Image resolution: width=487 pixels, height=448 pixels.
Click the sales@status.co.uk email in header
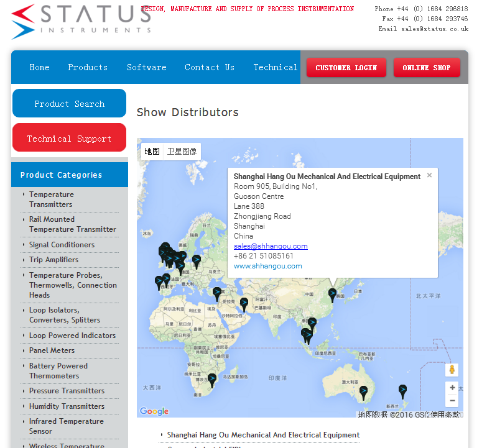[435, 29]
